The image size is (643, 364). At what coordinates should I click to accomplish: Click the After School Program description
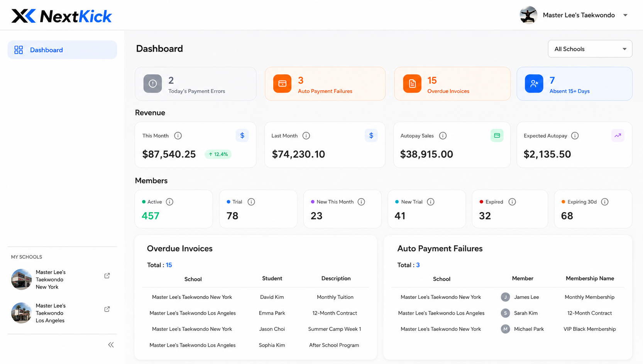pos(334,345)
